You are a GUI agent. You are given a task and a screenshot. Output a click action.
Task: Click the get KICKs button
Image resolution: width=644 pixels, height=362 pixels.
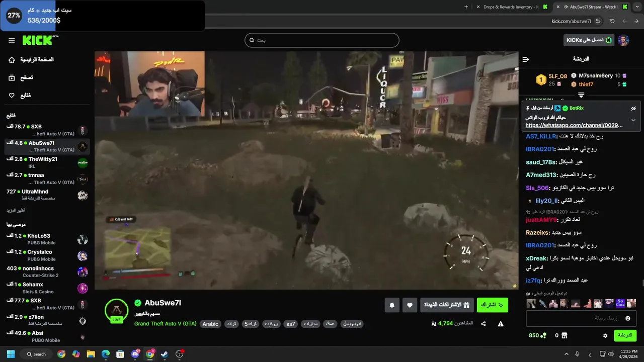[589, 40]
